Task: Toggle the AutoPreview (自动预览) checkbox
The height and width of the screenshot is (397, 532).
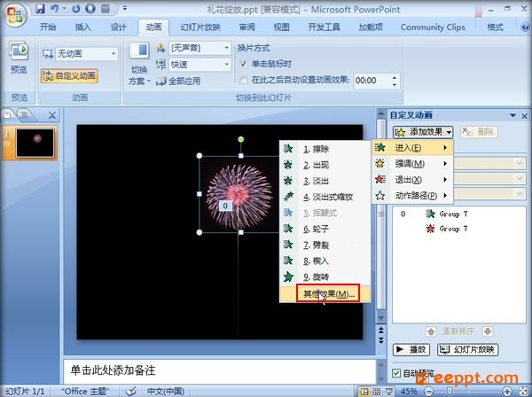Action: coord(396,373)
